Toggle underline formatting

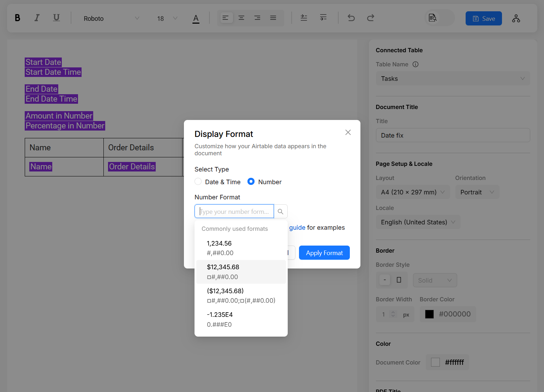[x=56, y=18]
